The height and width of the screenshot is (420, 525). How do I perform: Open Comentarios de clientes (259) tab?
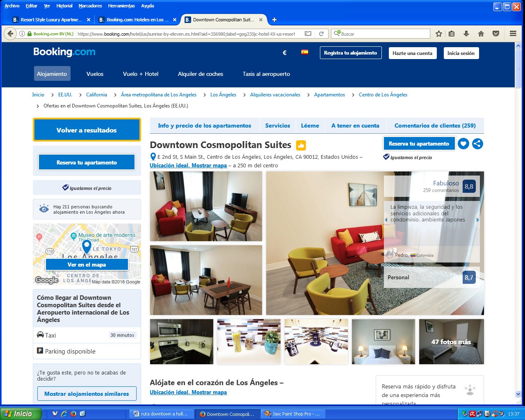click(435, 126)
